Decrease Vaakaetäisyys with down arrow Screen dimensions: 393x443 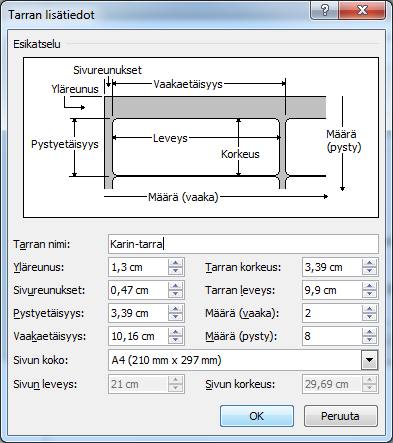[x=175, y=340]
